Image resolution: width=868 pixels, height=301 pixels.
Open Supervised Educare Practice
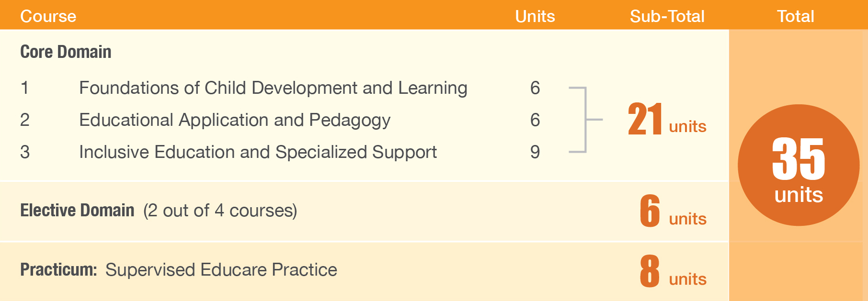[221, 270]
